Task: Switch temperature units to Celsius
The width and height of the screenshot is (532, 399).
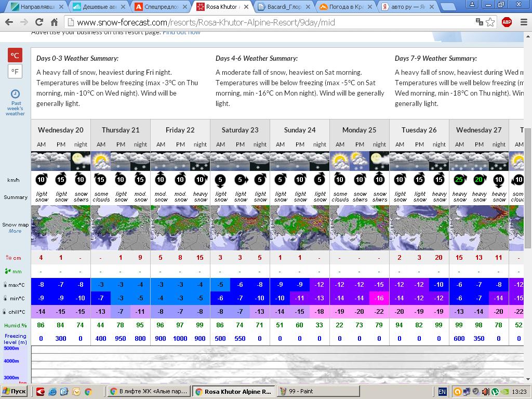Action: pos(15,55)
